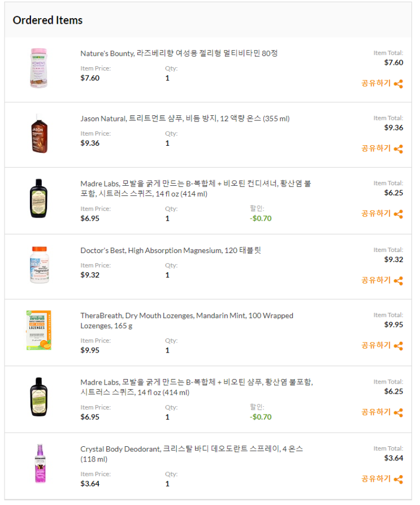This screenshot has height=505, width=420.
Task: Open Crystal Body Deodorant spray title link
Action: click(191, 454)
